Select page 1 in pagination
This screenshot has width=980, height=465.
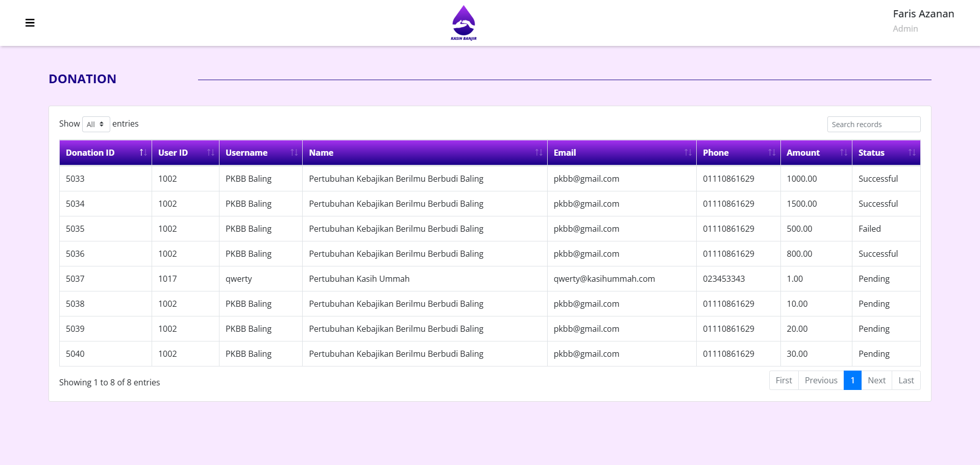[852, 380]
